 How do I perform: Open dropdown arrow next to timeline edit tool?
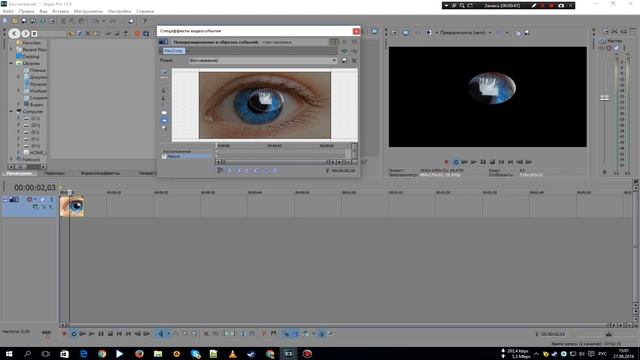pos(168,333)
